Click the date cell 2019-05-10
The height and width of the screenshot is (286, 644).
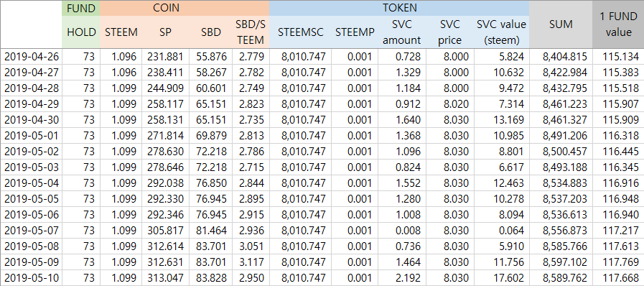31,278
